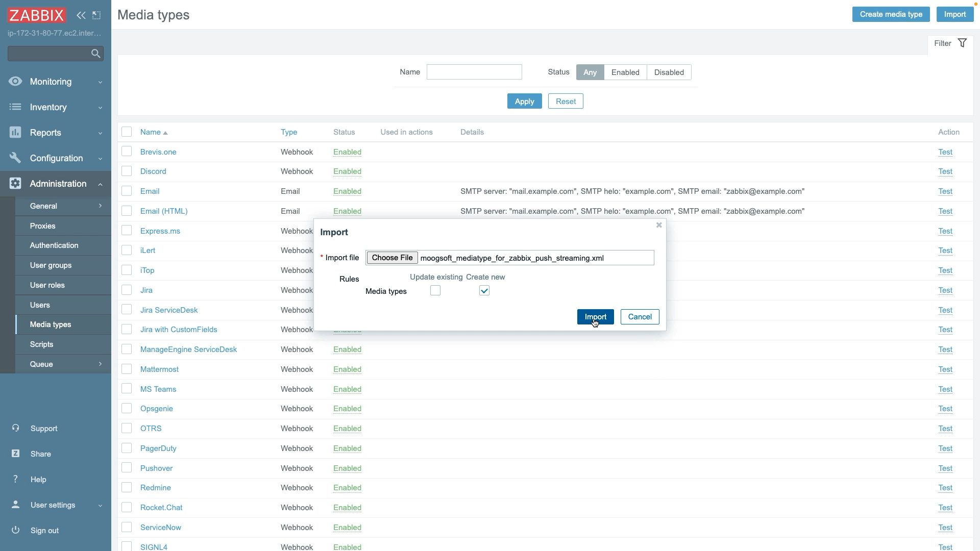Click the Share Z icon

point(16,454)
